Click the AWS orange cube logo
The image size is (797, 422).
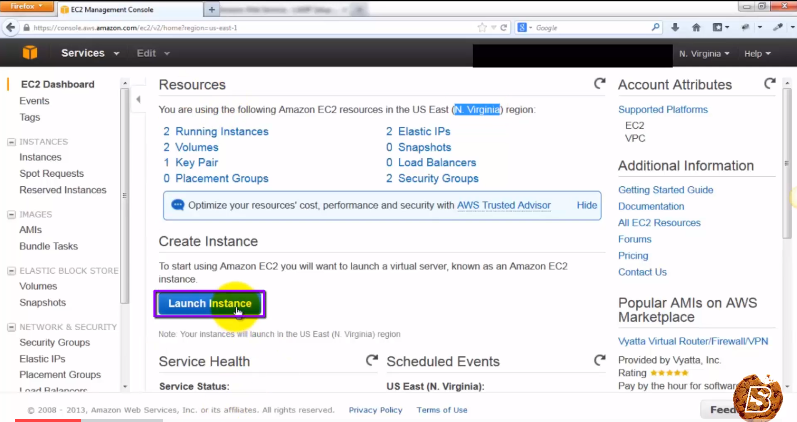(x=30, y=52)
